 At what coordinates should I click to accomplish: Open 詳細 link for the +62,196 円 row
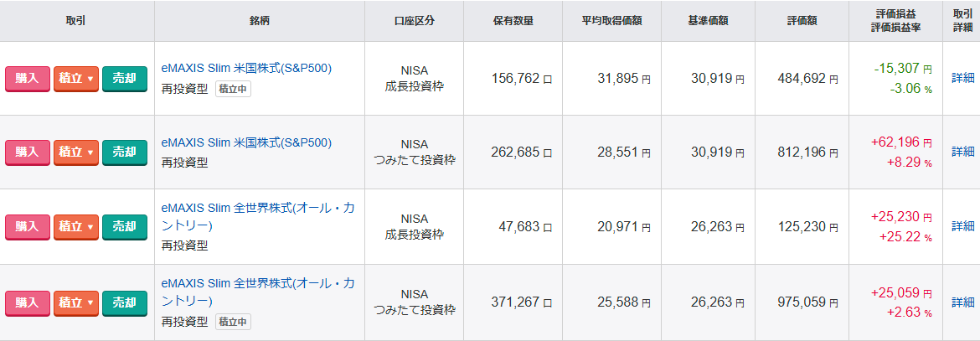(962, 152)
